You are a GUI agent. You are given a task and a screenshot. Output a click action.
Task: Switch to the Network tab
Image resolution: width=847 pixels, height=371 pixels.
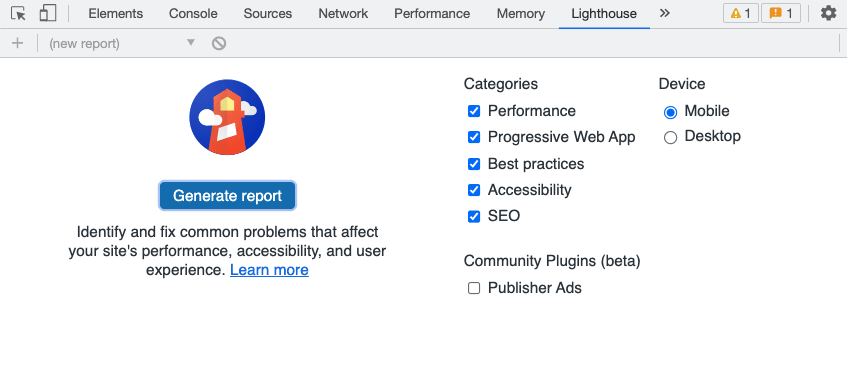343,14
